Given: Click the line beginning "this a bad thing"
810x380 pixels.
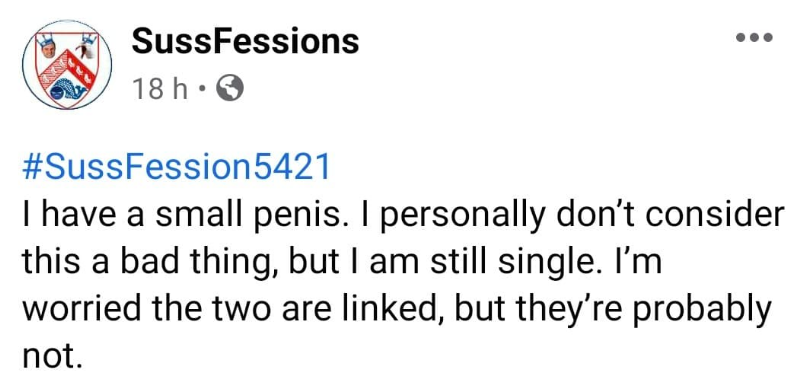Looking at the screenshot, I should coord(342,263).
